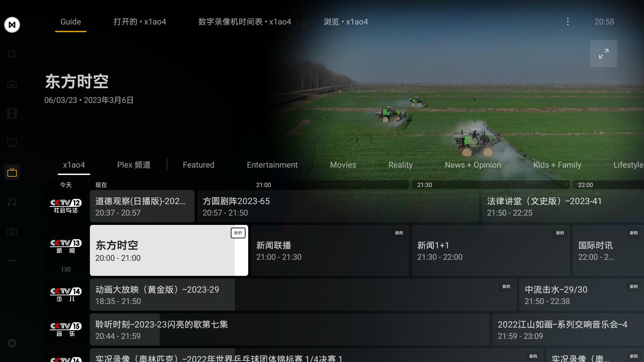Open the Movies library film icon

[x=12, y=113]
